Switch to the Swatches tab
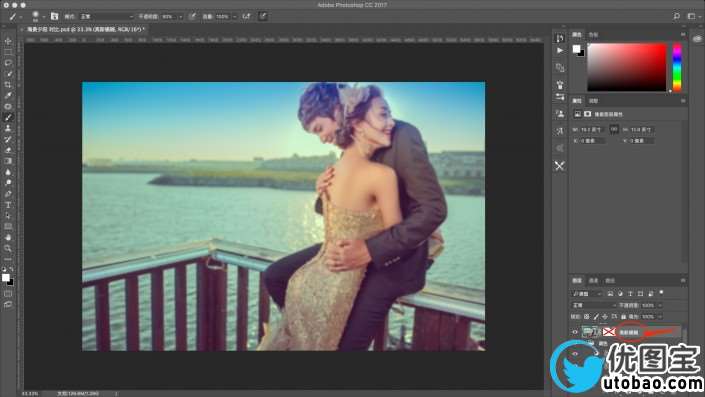Image resolution: width=705 pixels, height=397 pixels. [593, 35]
